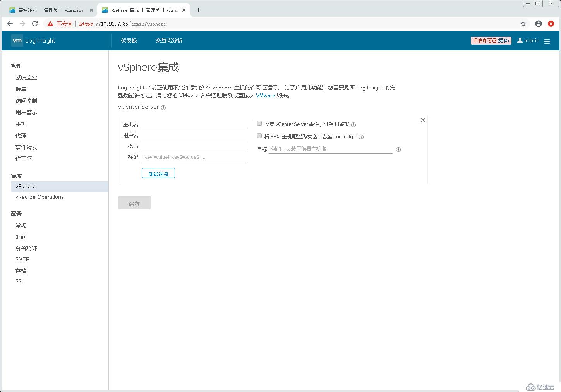The image size is (561, 392).
Task: Open 群集 in the sidebar
Action: click(21, 89)
